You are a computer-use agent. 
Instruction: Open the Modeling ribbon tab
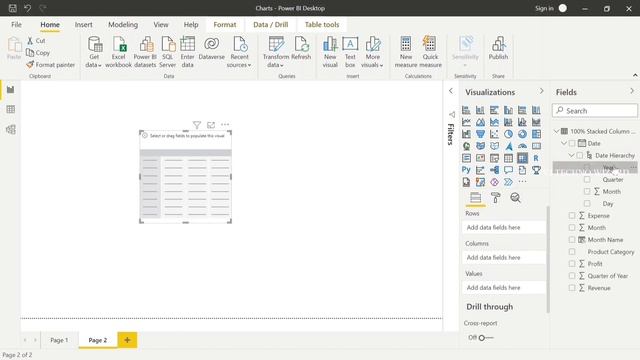(x=123, y=24)
